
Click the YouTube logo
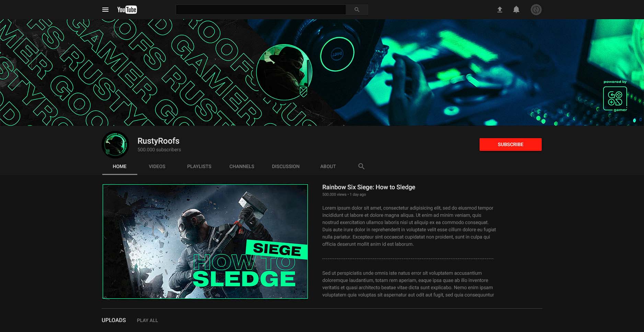coord(127,10)
